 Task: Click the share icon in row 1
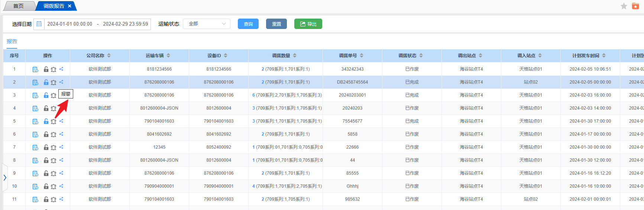click(61, 69)
